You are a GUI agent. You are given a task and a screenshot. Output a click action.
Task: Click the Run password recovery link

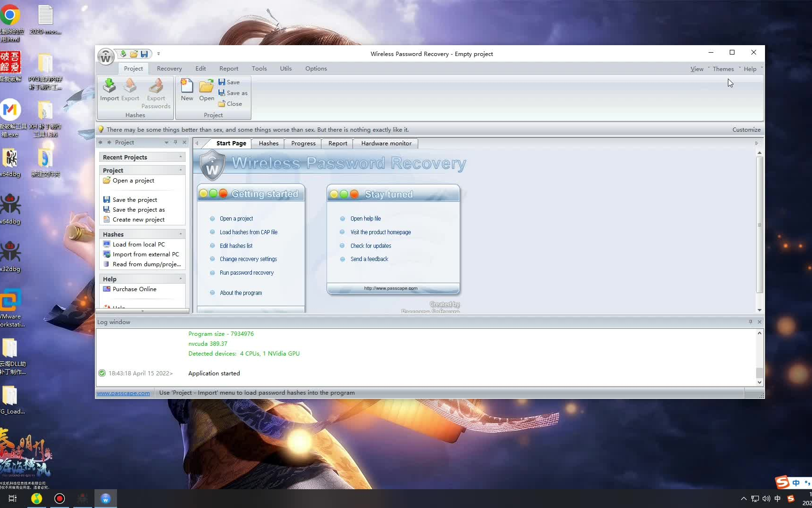tap(246, 273)
